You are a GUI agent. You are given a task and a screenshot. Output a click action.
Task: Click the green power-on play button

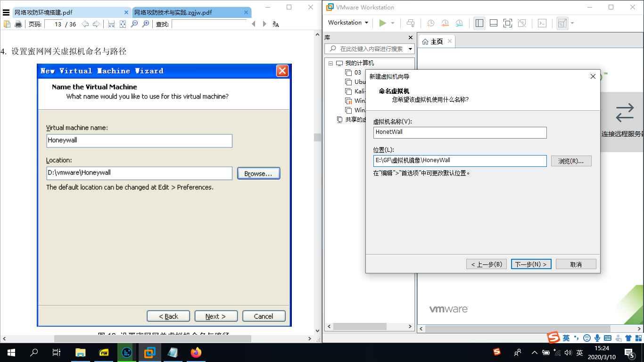tap(382, 23)
